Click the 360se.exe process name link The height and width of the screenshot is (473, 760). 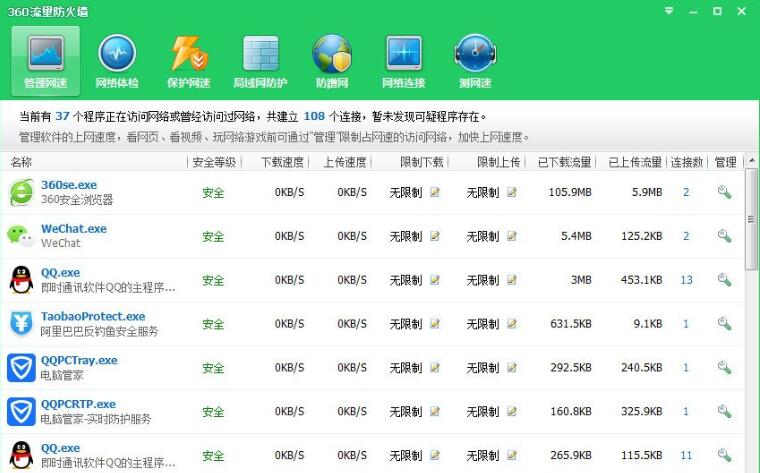click(x=69, y=185)
